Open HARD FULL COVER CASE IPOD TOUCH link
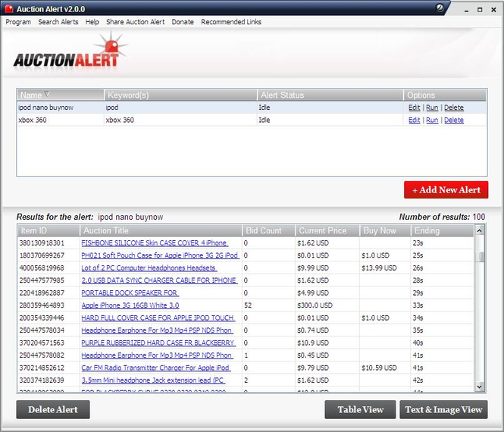The image size is (504, 432). tap(158, 318)
